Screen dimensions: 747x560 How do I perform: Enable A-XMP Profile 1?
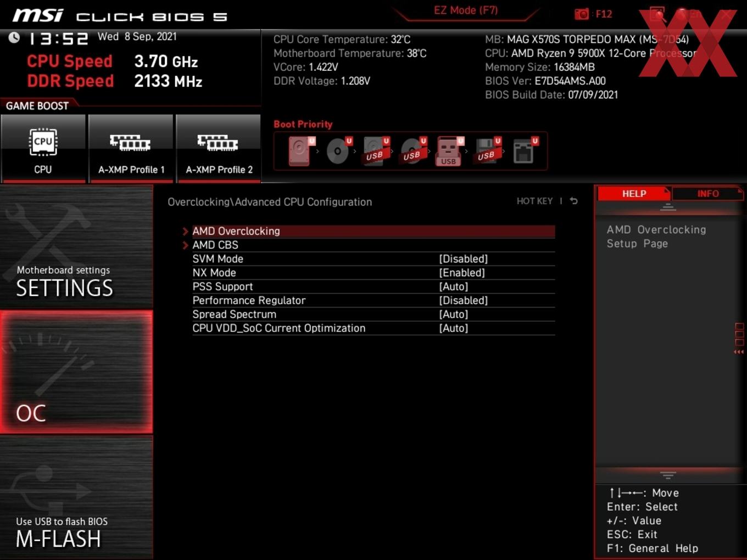131,148
